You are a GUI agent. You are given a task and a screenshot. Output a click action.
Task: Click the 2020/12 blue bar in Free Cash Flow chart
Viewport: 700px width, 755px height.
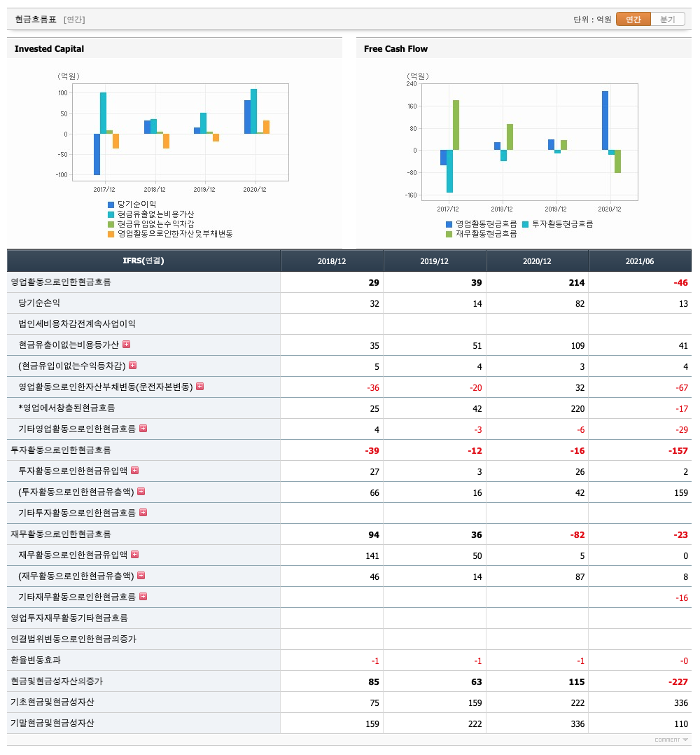(605, 120)
